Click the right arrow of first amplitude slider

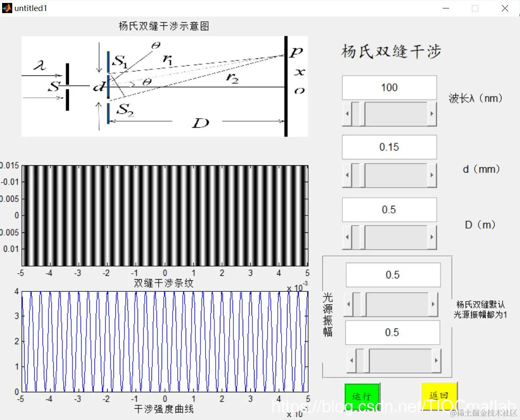(434, 304)
